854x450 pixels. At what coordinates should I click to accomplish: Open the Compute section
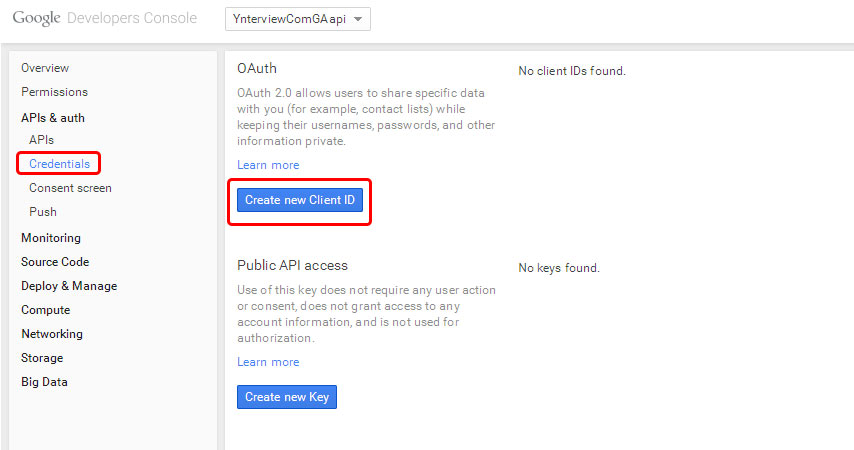46,310
